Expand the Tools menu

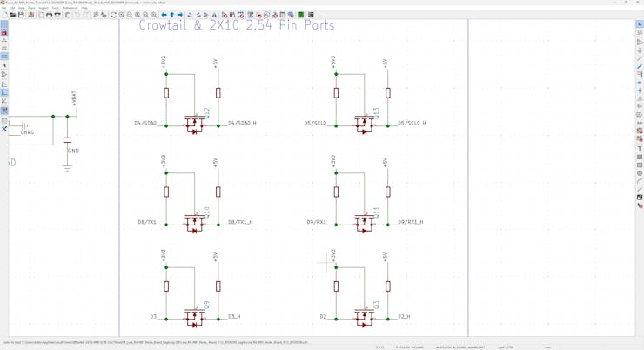click(55, 8)
